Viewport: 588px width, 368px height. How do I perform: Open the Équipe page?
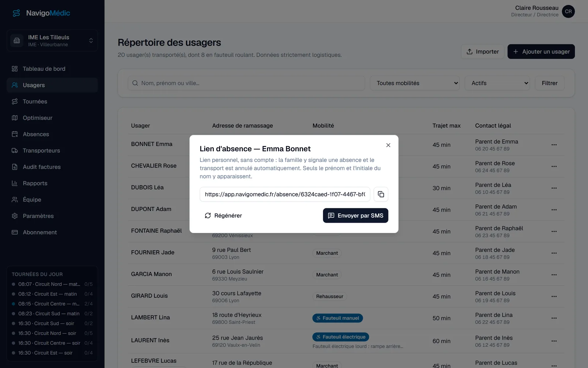pos(52,199)
